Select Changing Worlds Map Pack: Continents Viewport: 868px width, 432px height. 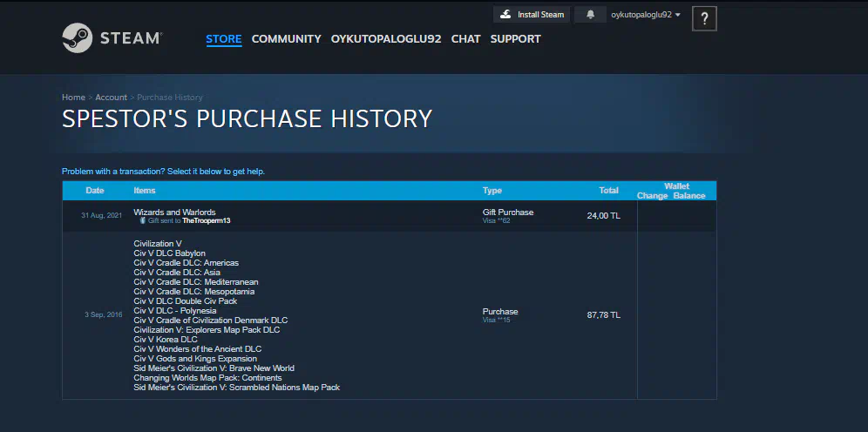207,378
